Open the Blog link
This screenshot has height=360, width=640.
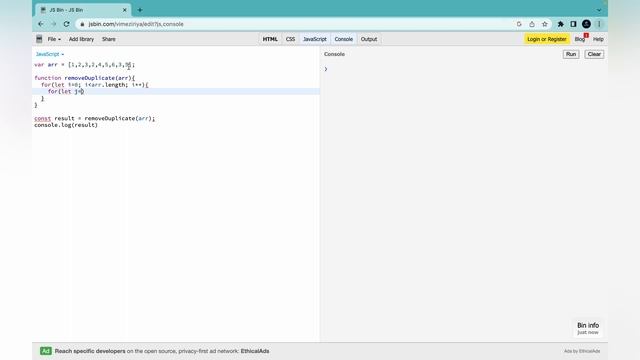coord(580,39)
